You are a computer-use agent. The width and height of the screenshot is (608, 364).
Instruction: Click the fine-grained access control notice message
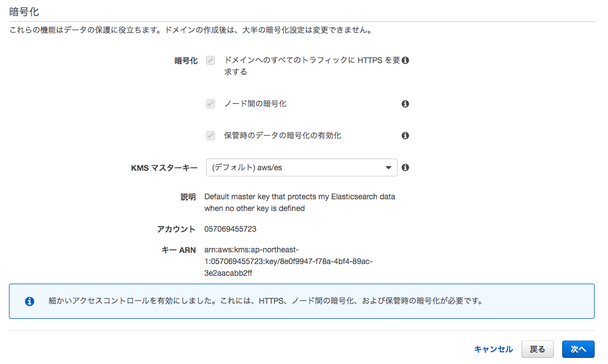[265, 301]
